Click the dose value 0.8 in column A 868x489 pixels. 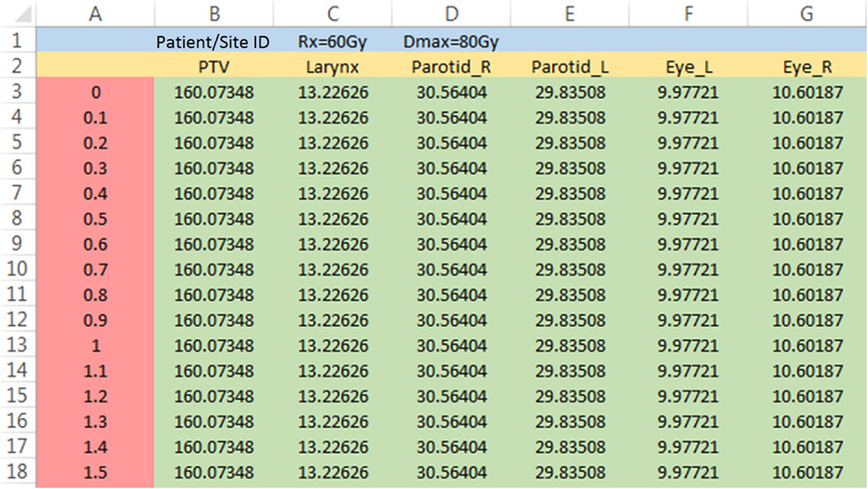tap(95, 295)
